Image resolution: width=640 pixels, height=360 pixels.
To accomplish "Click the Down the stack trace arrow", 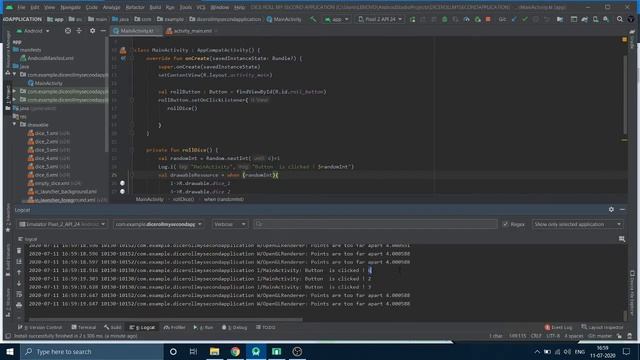I will pyautogui.click(x=19, y=283).
